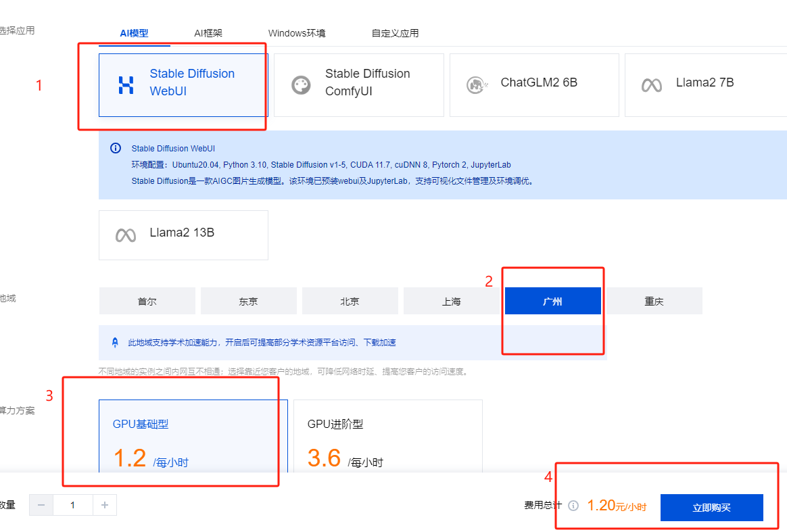The image size is (787, 532).
Task: Click the rocket icon in academic acceleration notice
Action: tap(115, 342)
